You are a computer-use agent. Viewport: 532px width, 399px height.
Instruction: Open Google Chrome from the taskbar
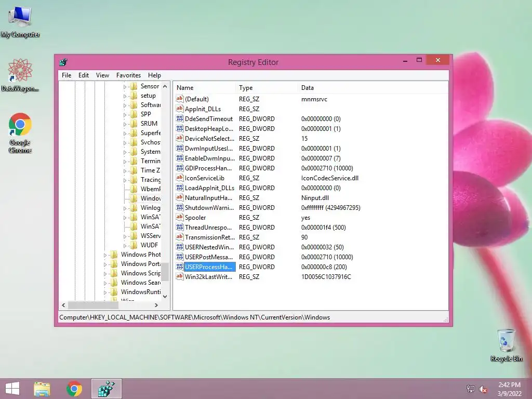(x=74, y=389)
